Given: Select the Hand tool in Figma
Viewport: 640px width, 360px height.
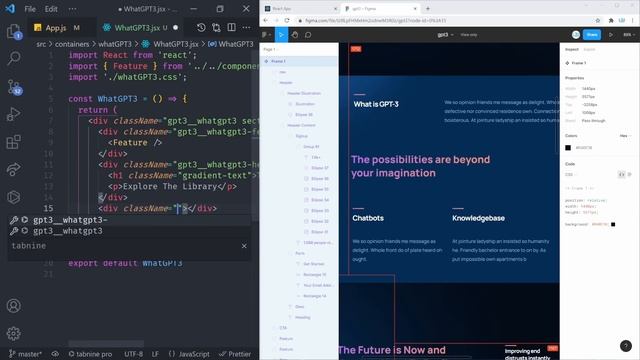Looking at the screenshot, I should [x=295, y=35].
